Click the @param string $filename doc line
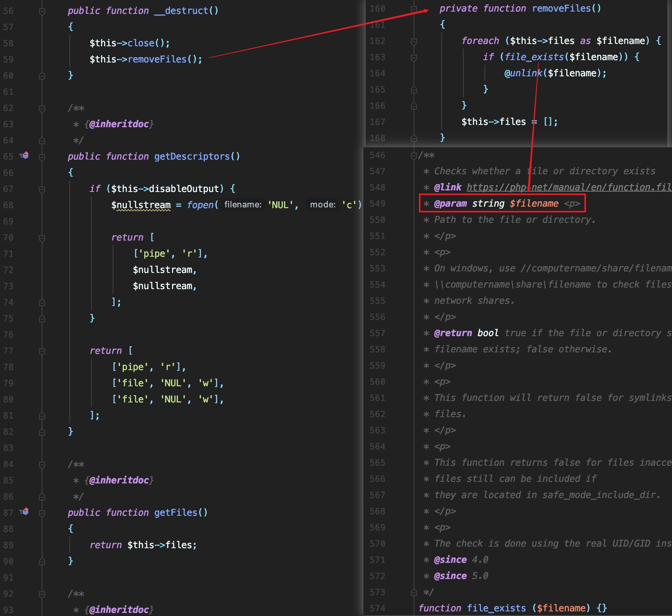 pyautogui.click(x=502, y=203)
